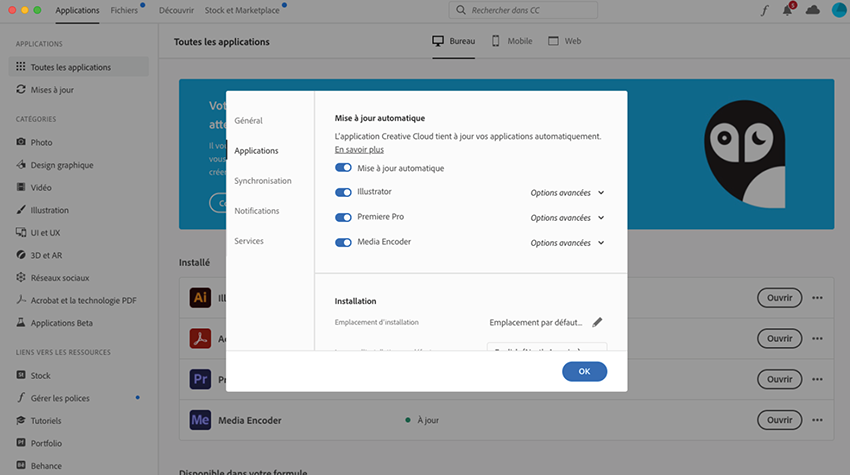Toggle Mise à jour automatique switch
The image size is (850, 475).
coord(343,168)
